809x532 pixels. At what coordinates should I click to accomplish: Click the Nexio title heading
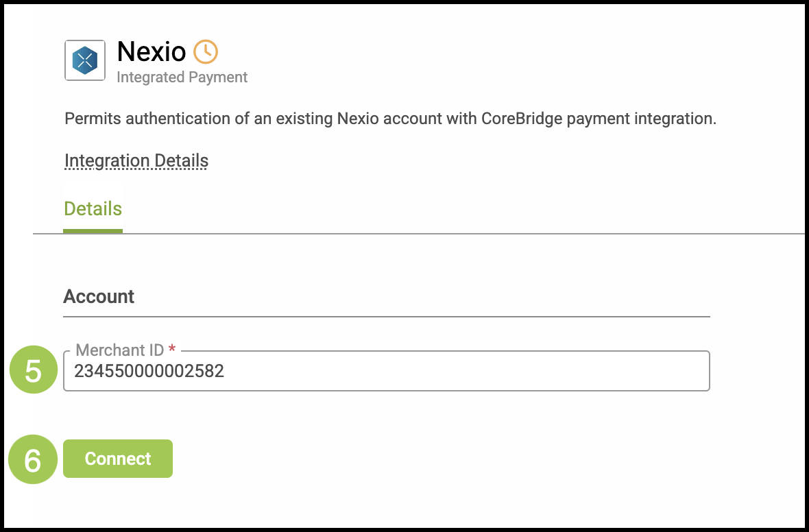click(151, 52)
